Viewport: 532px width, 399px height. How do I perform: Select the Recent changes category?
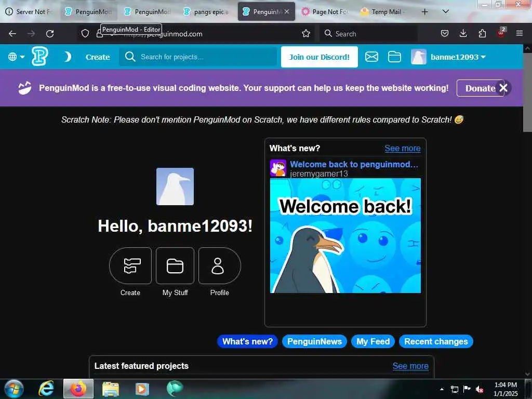pyautogui.click(x=436, y=341)
